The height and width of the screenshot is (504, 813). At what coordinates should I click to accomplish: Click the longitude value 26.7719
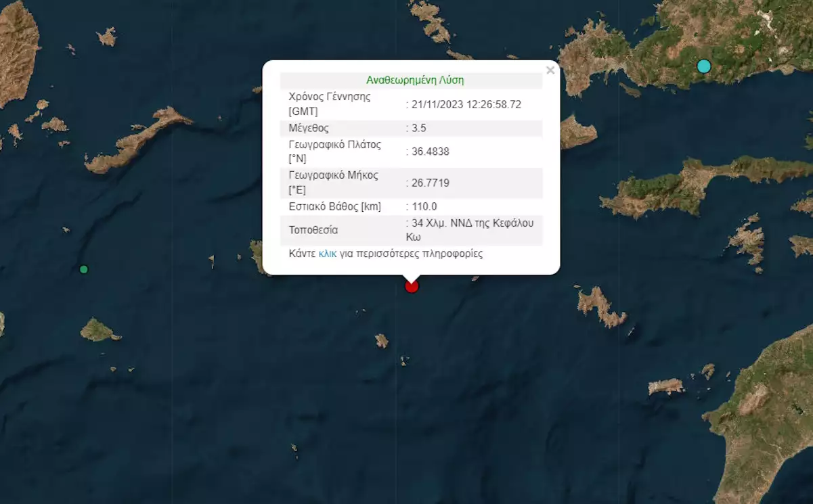click(430, 183)
